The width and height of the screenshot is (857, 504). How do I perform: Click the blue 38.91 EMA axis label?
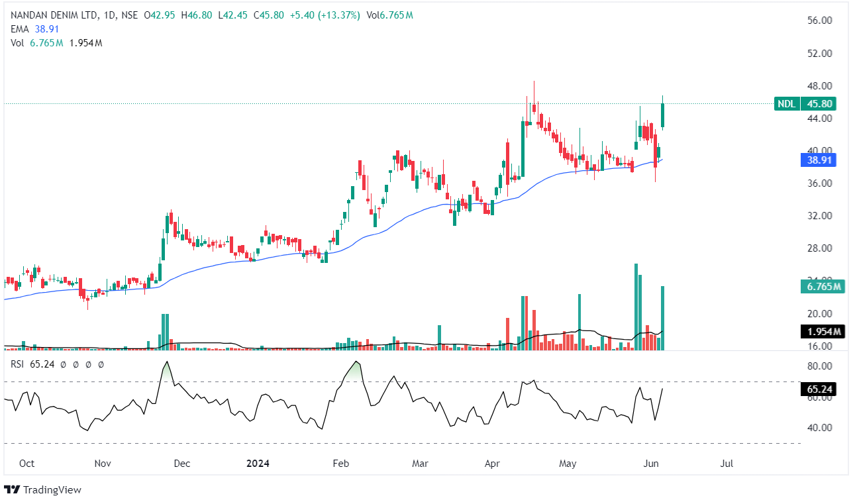pos(818,160)
